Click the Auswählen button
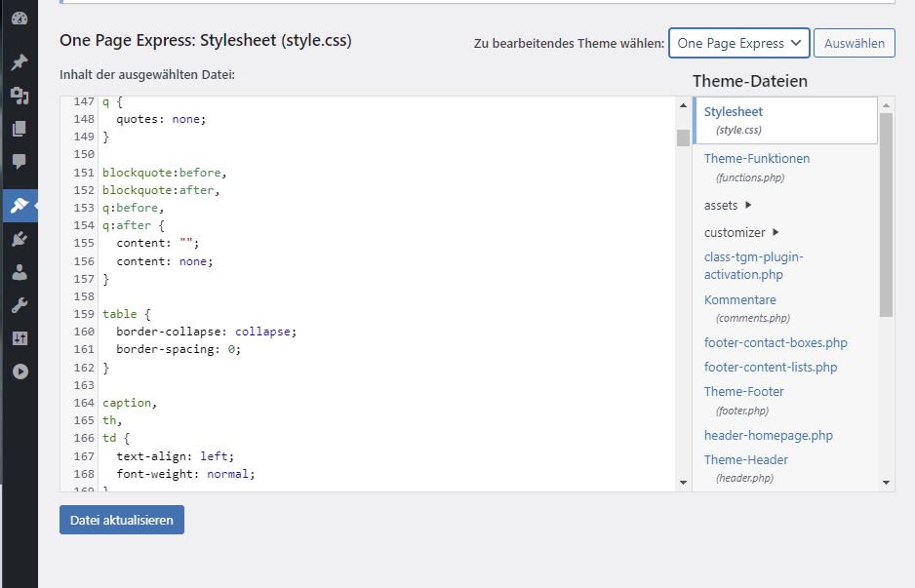Image resolution: width=915 pixels, height=588 pixels. pyautogui.click(x=855, y=43)
